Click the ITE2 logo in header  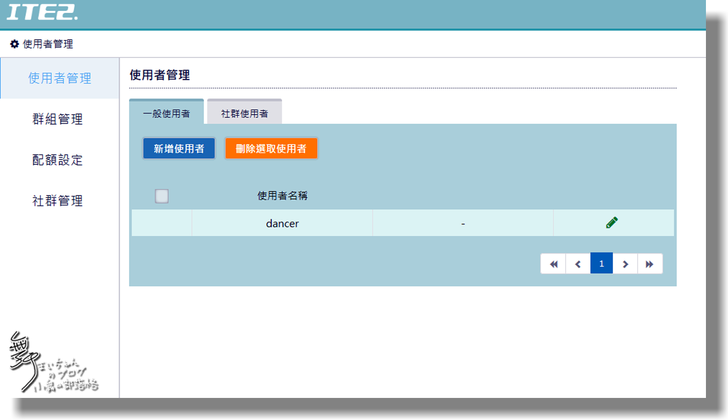(42, 13)
